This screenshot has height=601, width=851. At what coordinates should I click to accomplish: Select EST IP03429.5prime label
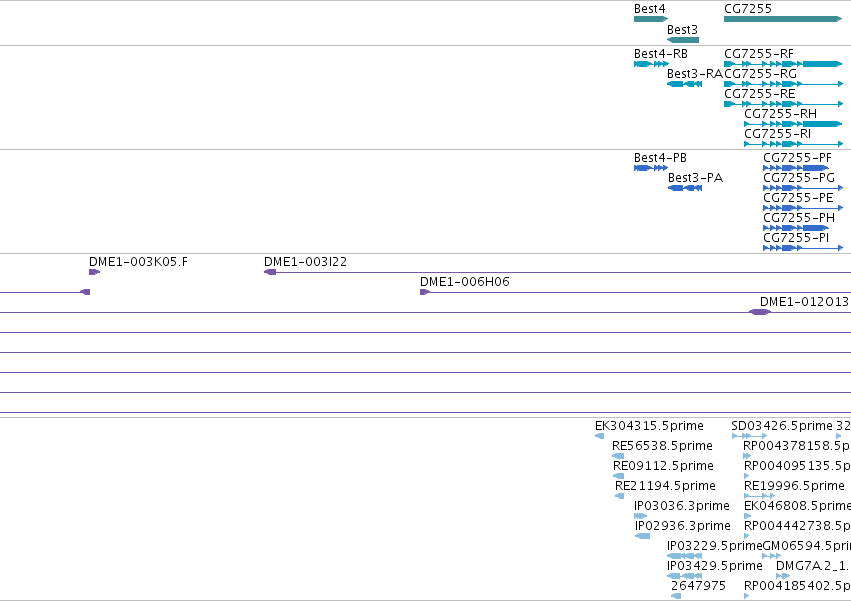(x=715, y=567)
